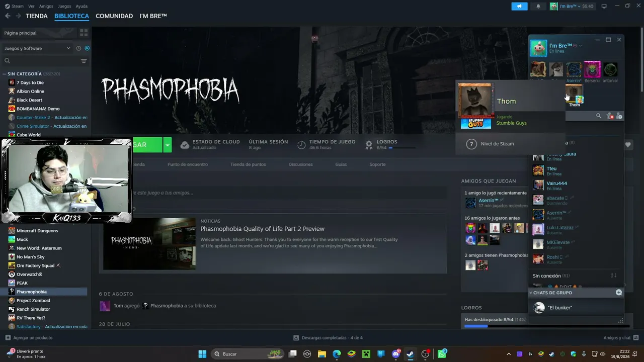Switch to the COMUNIDAD tab
Image resolution: width=644 pixels, height=362 pixels.
[114, 16]
